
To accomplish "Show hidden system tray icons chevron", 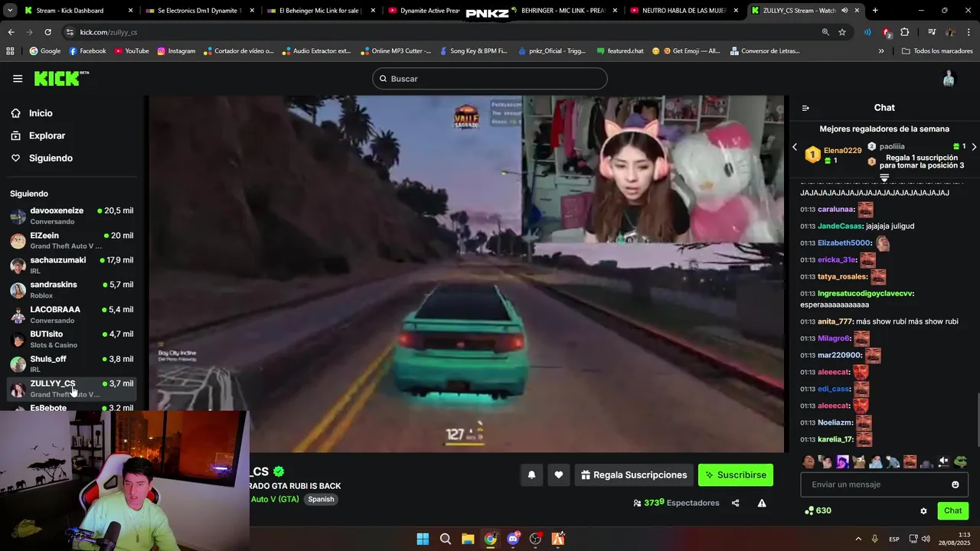I will [x=858, y=540].
